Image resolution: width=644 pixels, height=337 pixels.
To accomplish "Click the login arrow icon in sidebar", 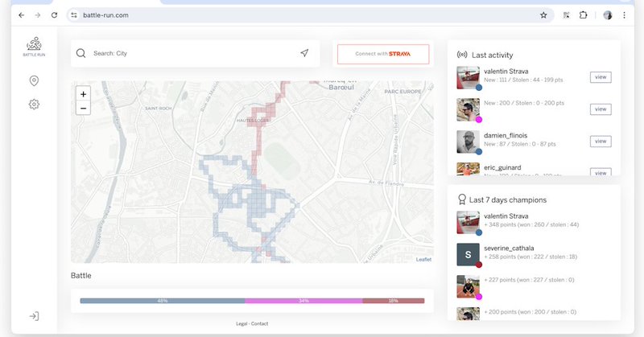I will (34, 316).
